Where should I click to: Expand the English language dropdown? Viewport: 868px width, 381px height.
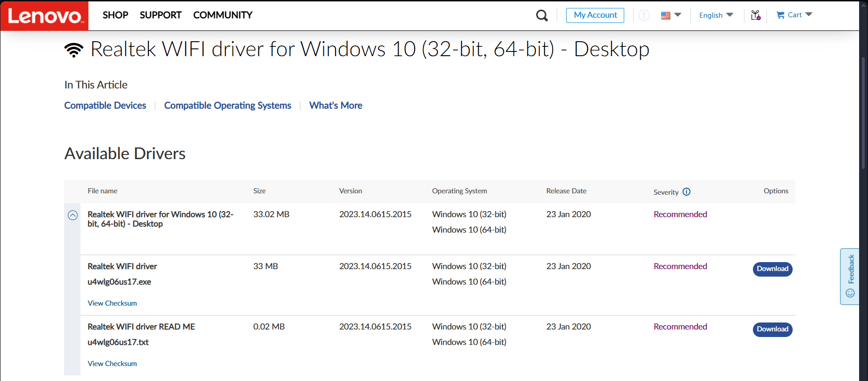point(716,15)
